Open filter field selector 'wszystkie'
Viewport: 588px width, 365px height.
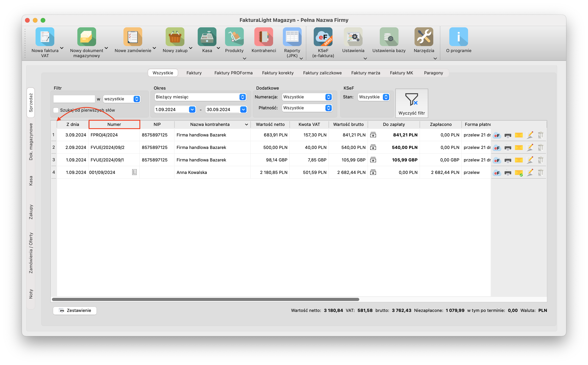122,99
